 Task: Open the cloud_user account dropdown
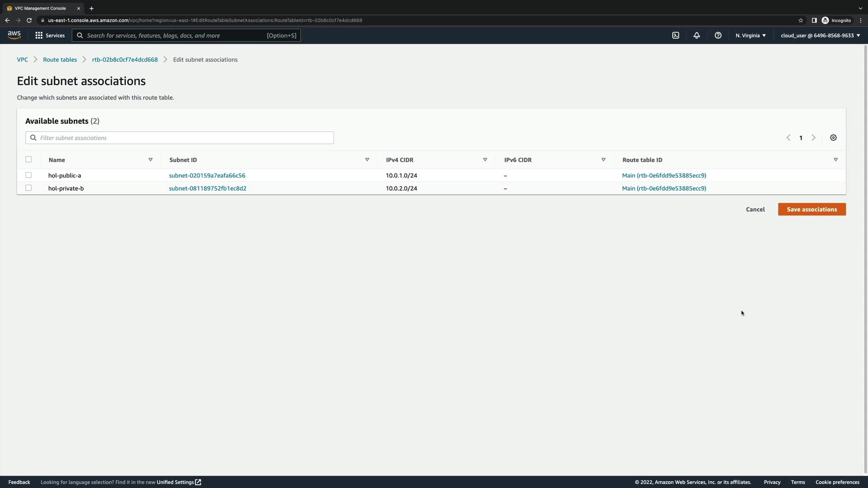(x=820, y=35)
